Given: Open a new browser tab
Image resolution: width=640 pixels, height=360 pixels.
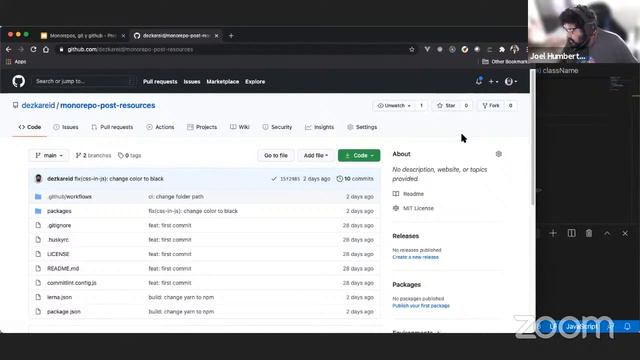Looking at the screenshot, I should [x=231, y=36].
